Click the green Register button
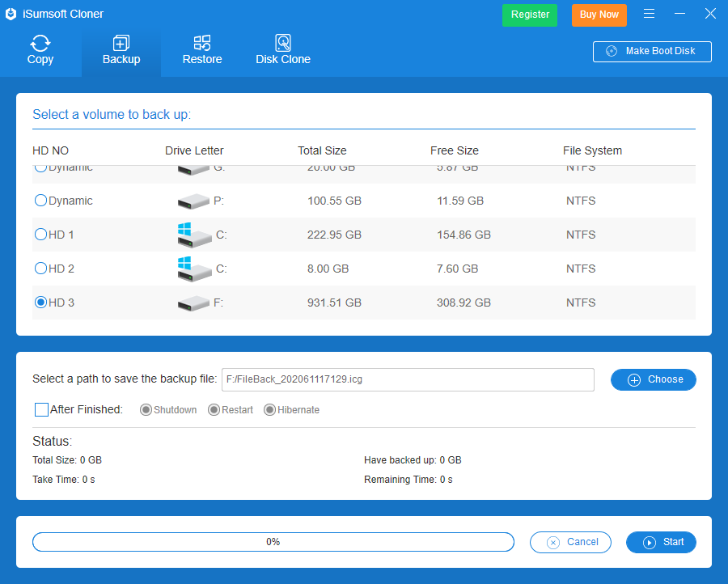Viewport: 728px width, 584px height. tap(530, 15)
